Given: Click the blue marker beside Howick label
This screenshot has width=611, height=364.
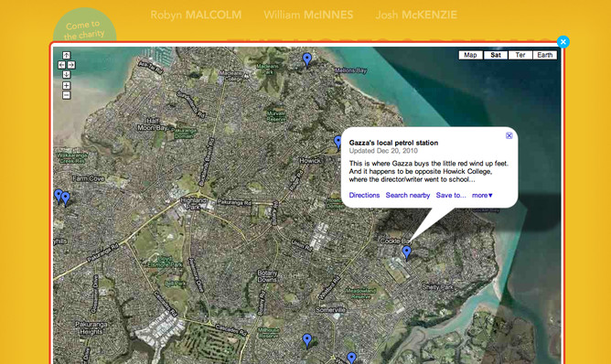Looking at the screenshot, I should 338,142.
